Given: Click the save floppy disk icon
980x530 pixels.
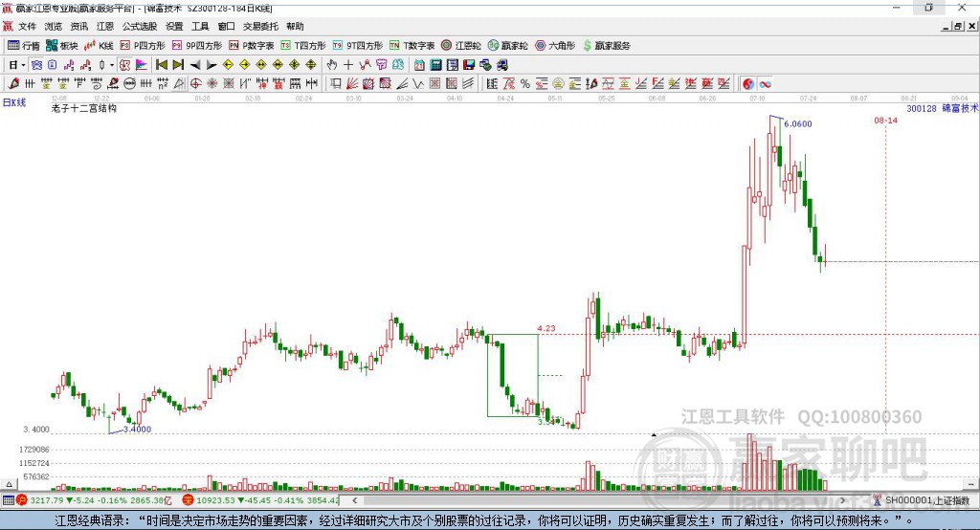Looking at the screenshot, I should pos(469,65).
